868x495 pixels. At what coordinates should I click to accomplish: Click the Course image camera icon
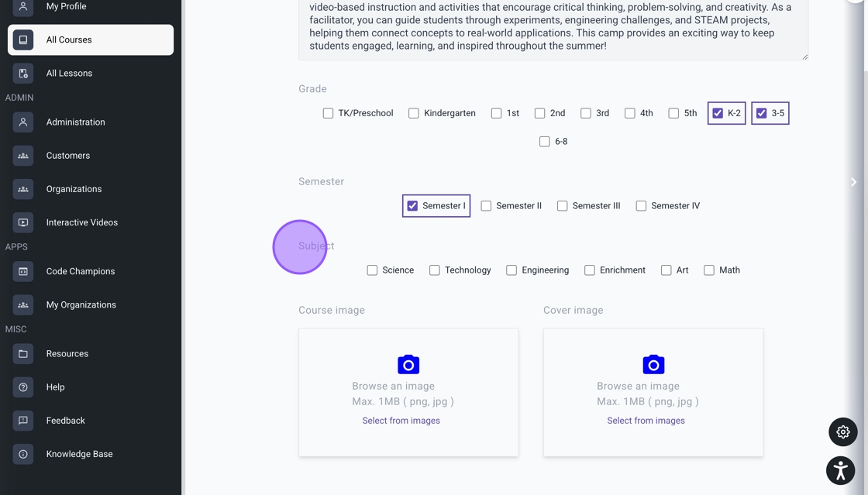pyautogui.click(x=408, y=364)
